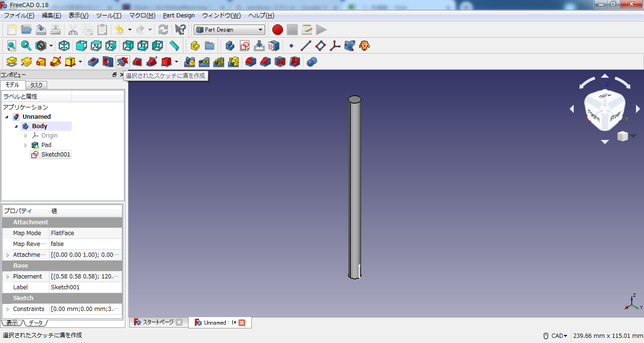
Task: Collapse the Unnamed document tree node
Action: (7, 117)
